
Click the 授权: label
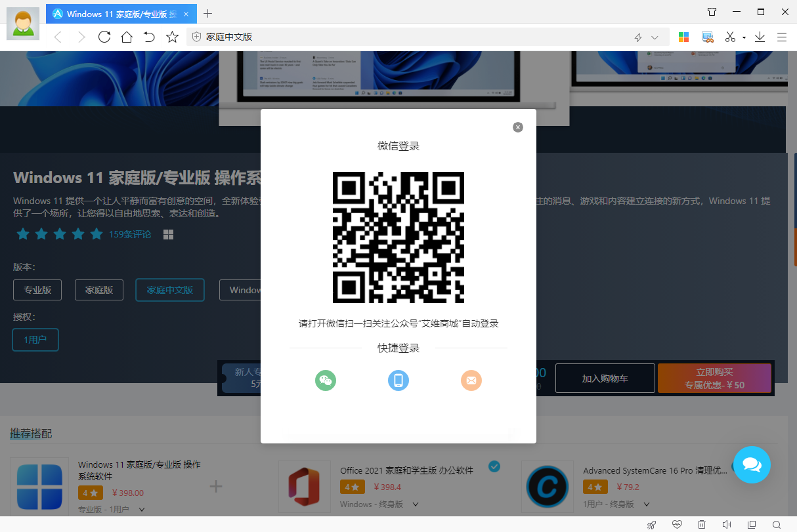[24, 317]
